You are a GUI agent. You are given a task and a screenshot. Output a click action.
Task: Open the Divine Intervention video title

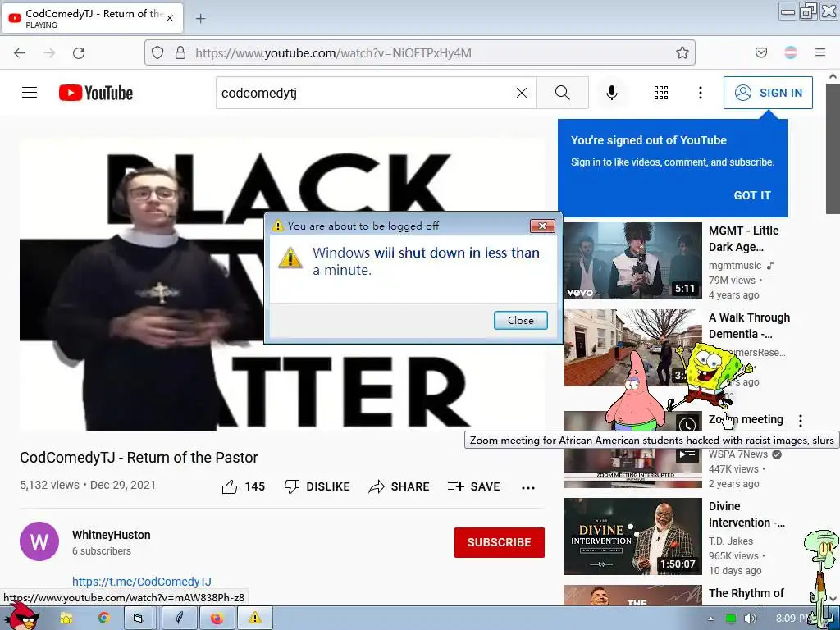pyautogui.click(x=746, y=514)
